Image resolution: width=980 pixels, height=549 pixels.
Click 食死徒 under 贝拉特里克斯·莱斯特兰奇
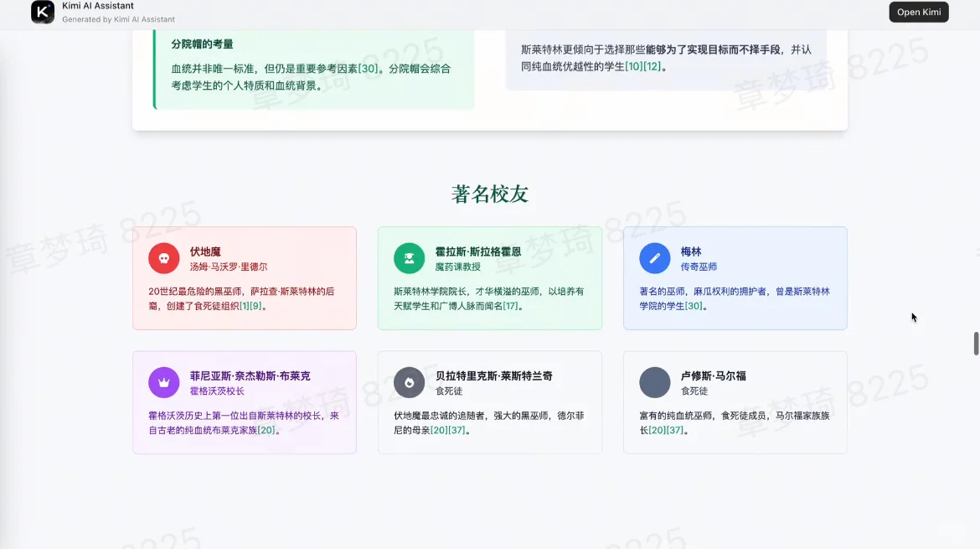pyautogui.click(x=449, y=391)
